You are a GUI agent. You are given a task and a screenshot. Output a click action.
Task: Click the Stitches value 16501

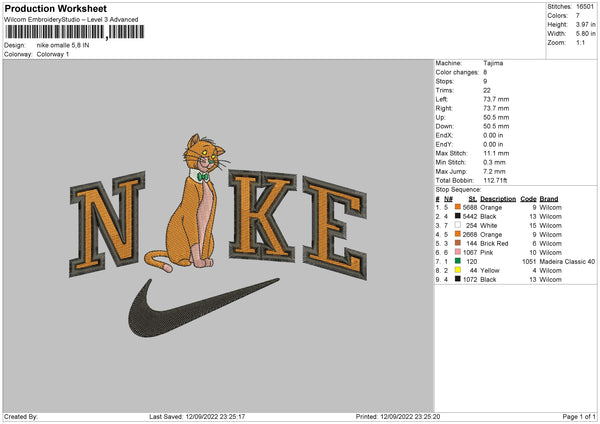585,7
